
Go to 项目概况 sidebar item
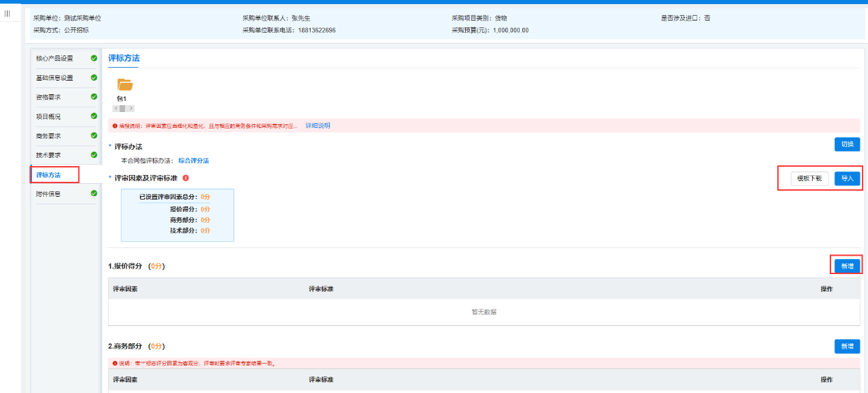point(48,117)
